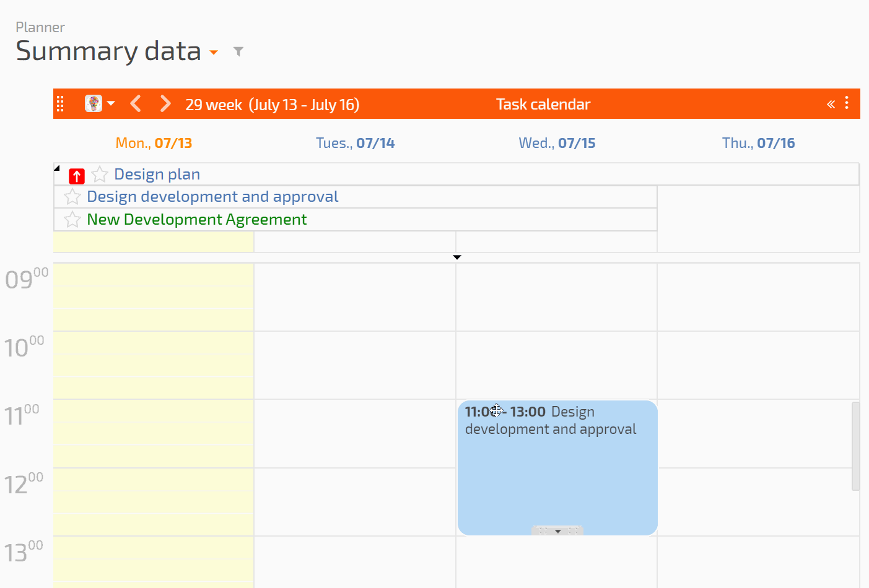Star the New Development Agreement task

coord(72,220)
